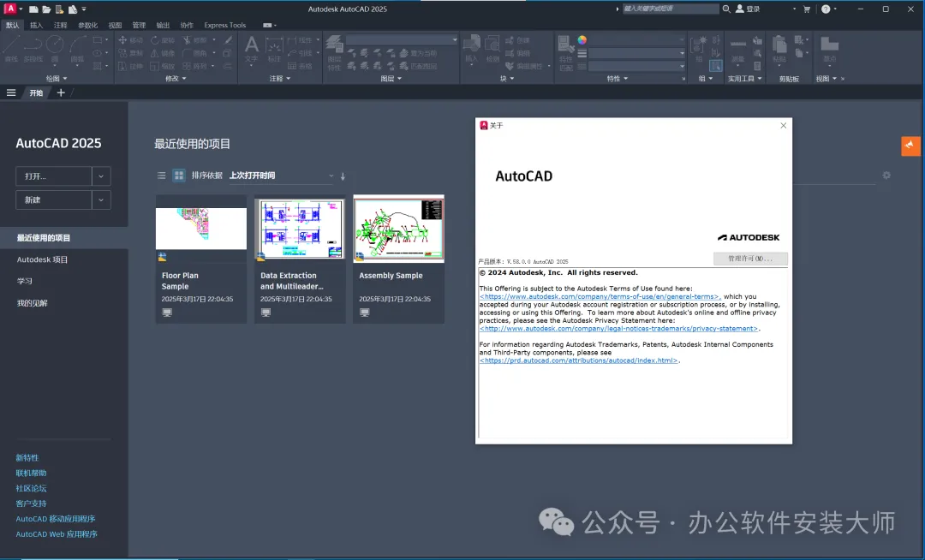Open the privacy-statement URL link
Image resolution: width=925 pixels, height=560 pixels.
point(619,328)
